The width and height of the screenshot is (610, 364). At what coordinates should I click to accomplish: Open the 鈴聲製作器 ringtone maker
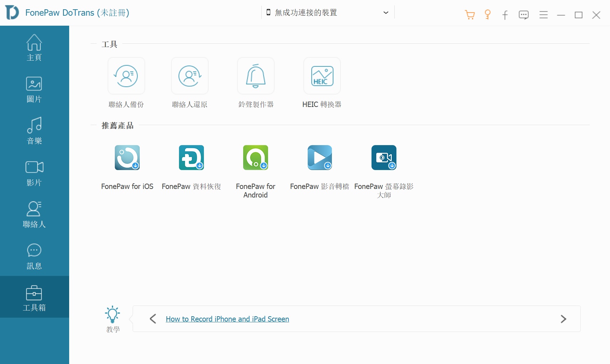(256, 76)
